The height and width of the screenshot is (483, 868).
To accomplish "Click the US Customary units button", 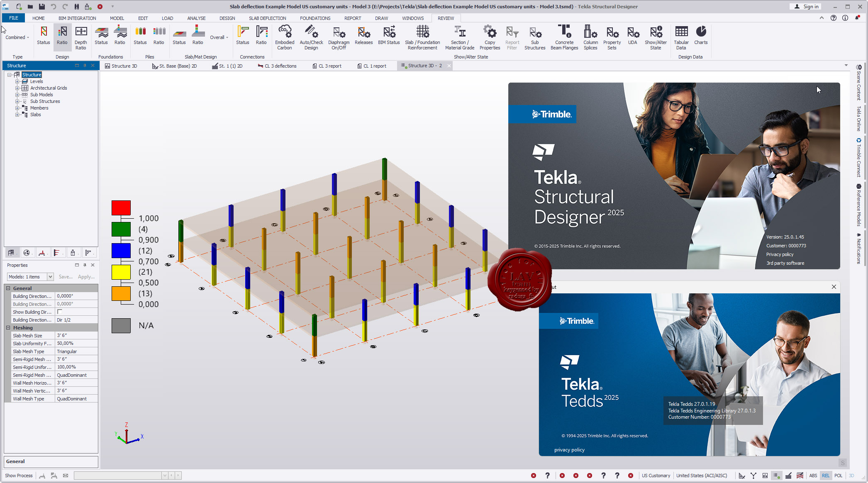I will pyautogui.click(x=656, y=476).
